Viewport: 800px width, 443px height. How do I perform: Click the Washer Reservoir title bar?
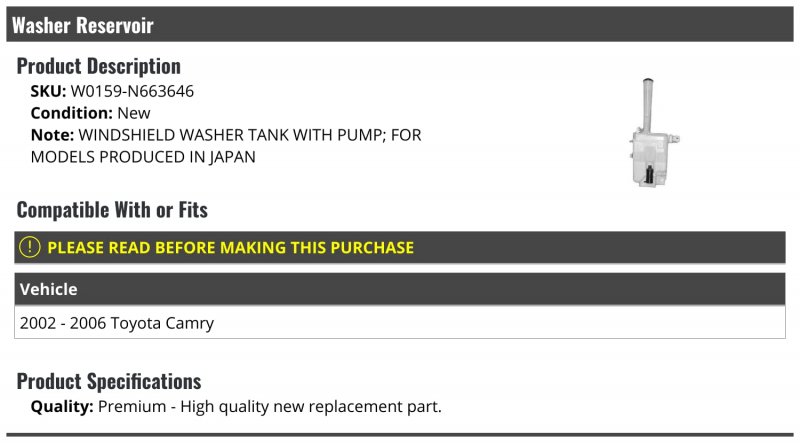click(x=400, y=24)
